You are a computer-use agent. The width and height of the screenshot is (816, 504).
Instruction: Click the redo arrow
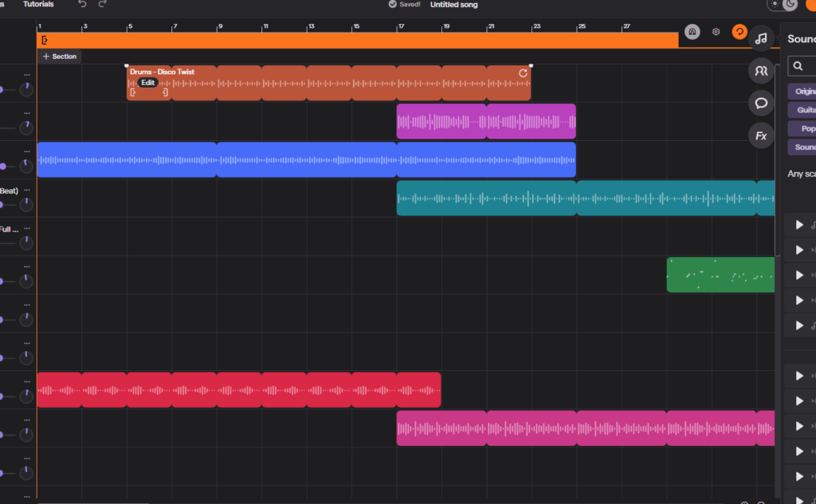pyautogui.click(x=102, y=5)
